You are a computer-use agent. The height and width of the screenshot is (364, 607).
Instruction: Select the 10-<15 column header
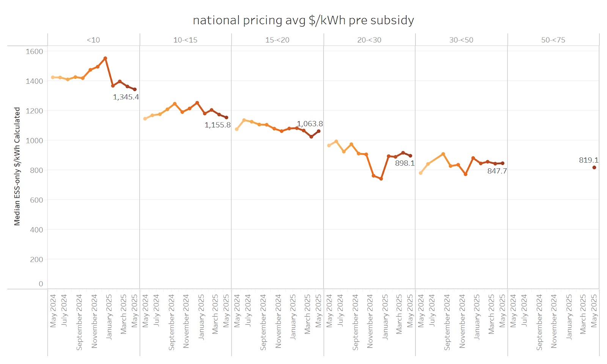click(185, 40)
